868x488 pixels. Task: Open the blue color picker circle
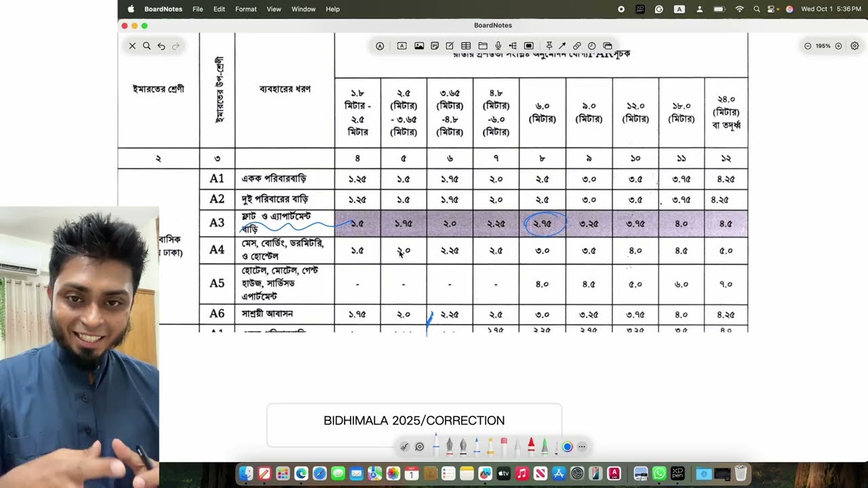(x=568, y=447)
